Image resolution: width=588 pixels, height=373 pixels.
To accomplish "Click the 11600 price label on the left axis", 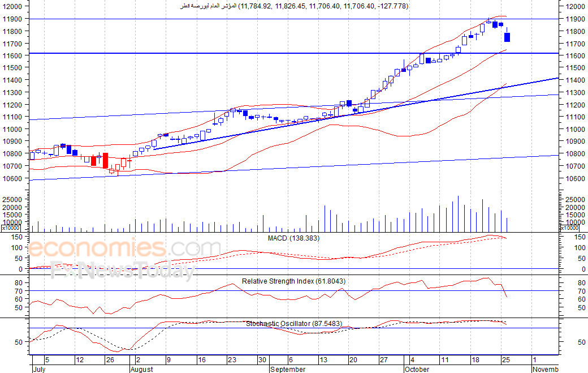I will pyautogui.click(x=12, y=55).
